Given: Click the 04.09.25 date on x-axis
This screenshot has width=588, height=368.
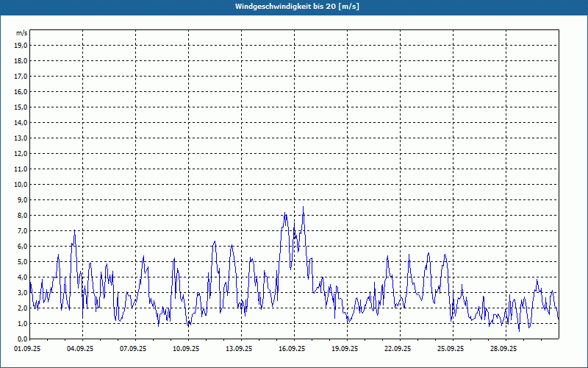Looking at the screenshot, I should click(x=82, y=349).
